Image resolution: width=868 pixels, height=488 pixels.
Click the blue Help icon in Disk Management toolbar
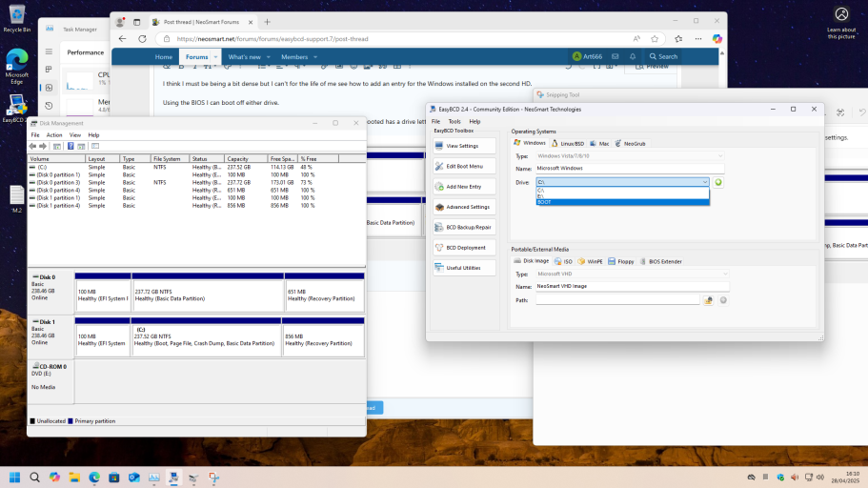click(x=71, y=146)
